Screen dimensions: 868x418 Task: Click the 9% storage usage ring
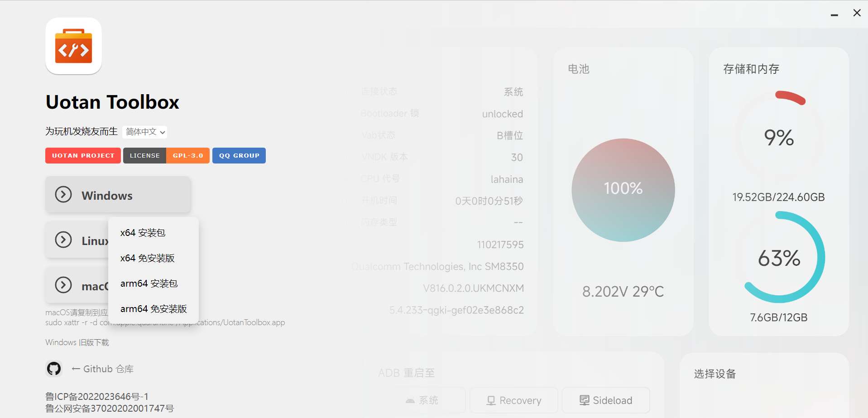pos(779,137)
